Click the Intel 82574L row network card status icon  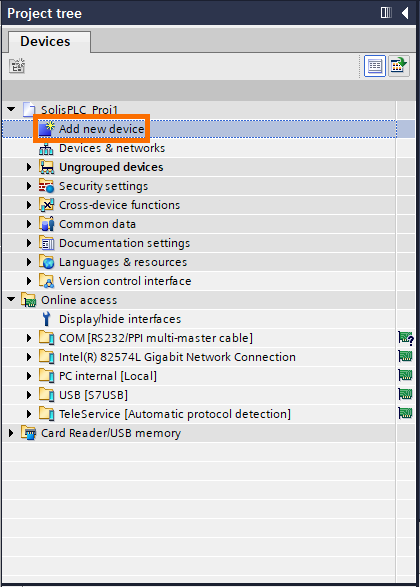pos(405,357)
